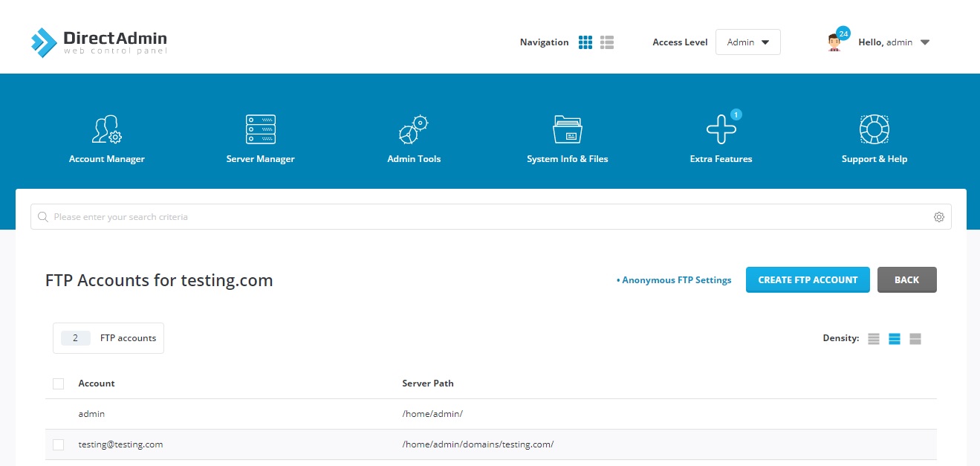Click the BACK button

[906, 280]
